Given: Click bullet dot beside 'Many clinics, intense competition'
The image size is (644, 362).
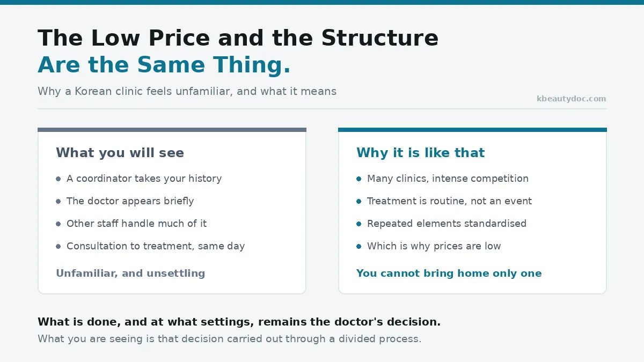Looking at the screenshot, I should 359,179.
